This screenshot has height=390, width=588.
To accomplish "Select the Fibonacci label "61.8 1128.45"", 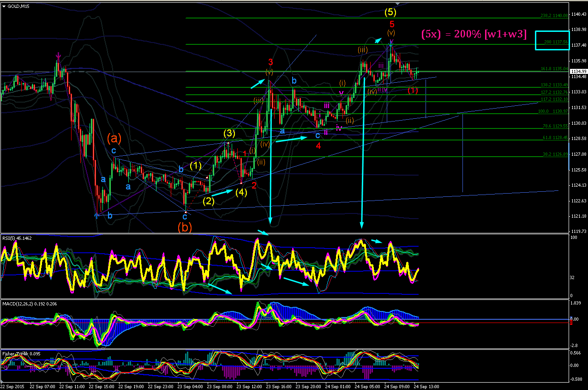I will [x=555, y=137].
